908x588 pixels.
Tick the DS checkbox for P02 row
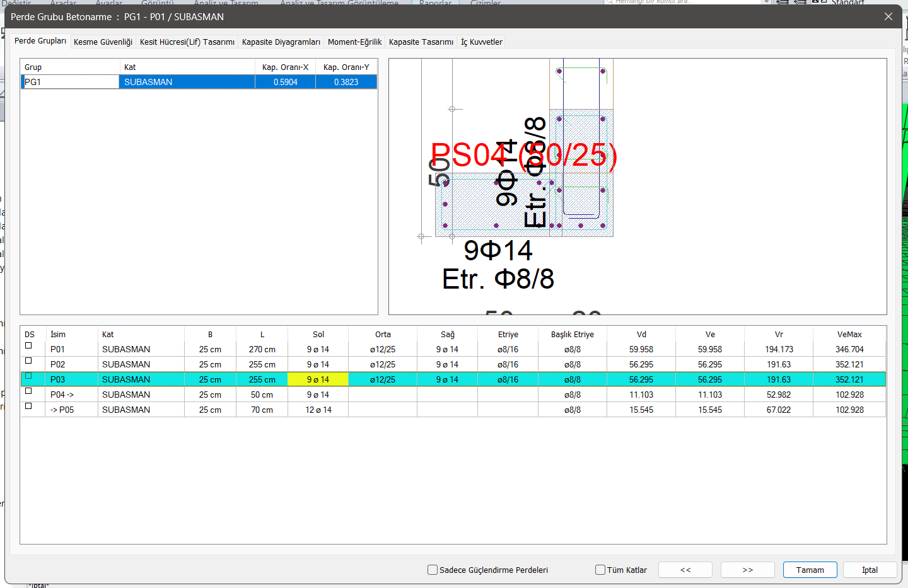pos(28,361)
